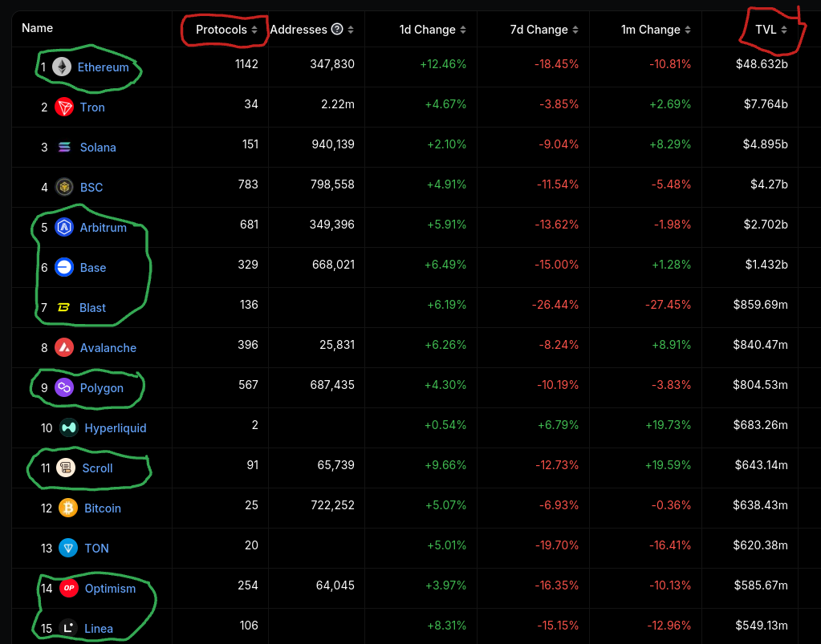821x644 pixels.
Task: Click Arbitrum 7d change -13.62%
Action: [x=557, y=225]
